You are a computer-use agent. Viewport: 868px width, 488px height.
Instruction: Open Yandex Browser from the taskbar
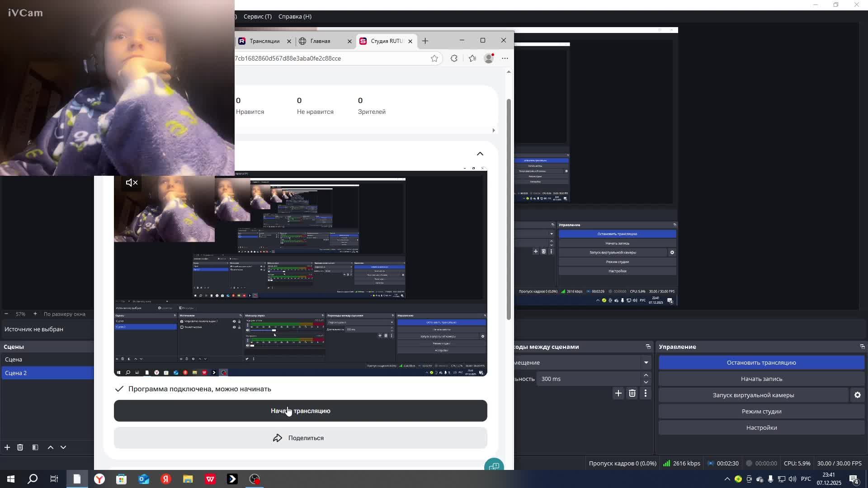tap(99, 479)
